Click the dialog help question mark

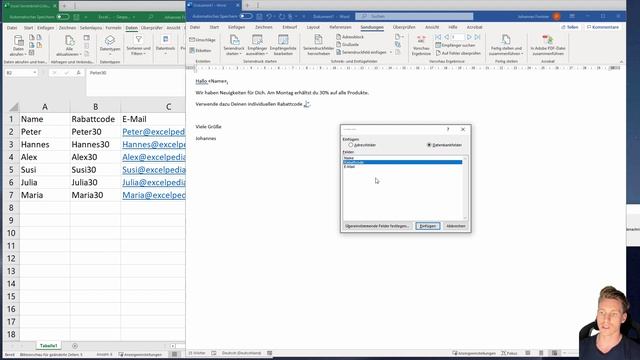pyautogui.click(x=448, y=129)
